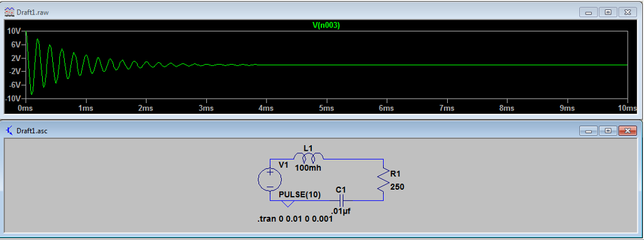Click the Draft1.raw window title
This screenshot has width=644, height=240.
[x=33, y=13]
